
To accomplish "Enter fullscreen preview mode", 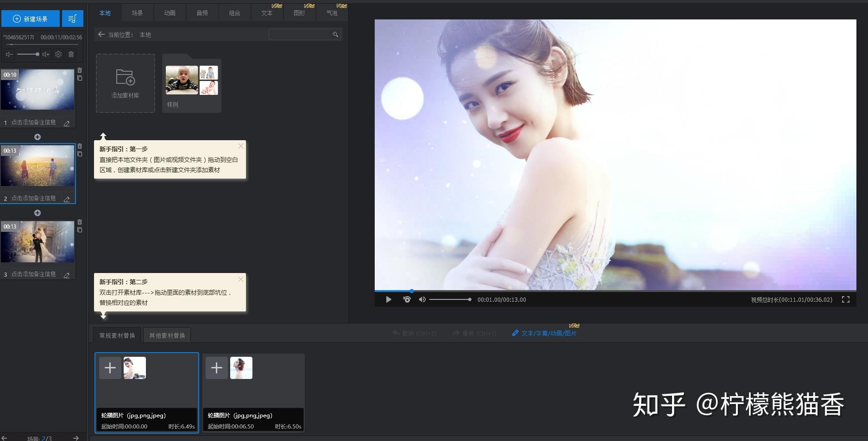I will tap(846, 299).
